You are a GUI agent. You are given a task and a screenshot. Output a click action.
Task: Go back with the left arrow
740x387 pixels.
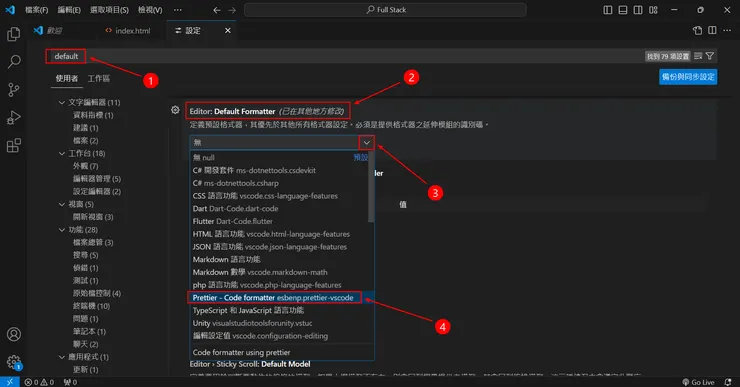217,10
